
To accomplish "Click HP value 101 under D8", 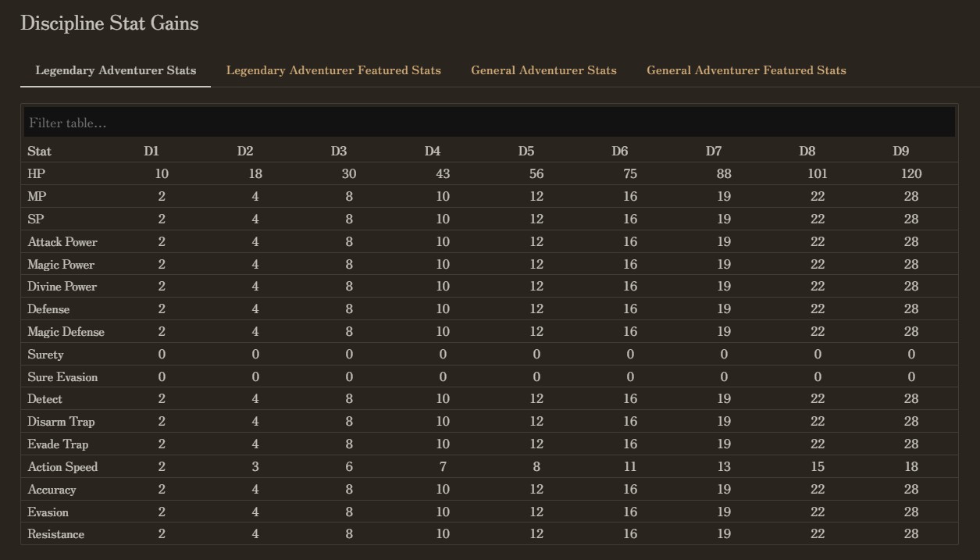I will [818, 173].
